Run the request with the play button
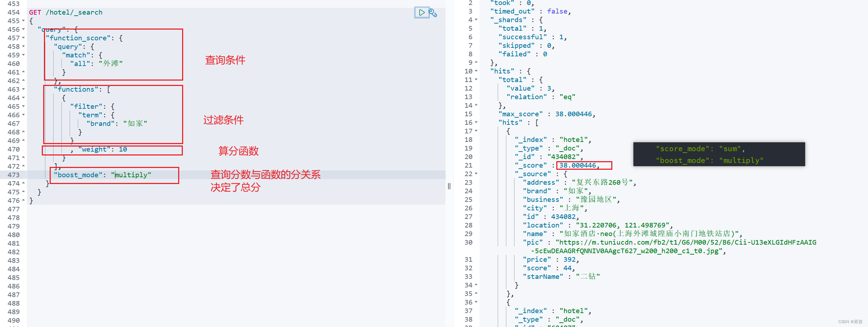This screenshot has height=327, width=868. [x=422, y=12]
